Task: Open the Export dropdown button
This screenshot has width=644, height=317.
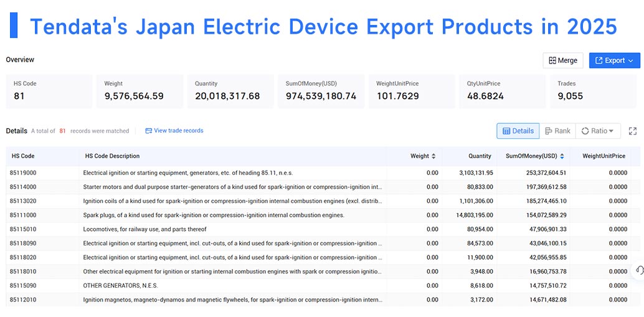Action: [615, 60]
